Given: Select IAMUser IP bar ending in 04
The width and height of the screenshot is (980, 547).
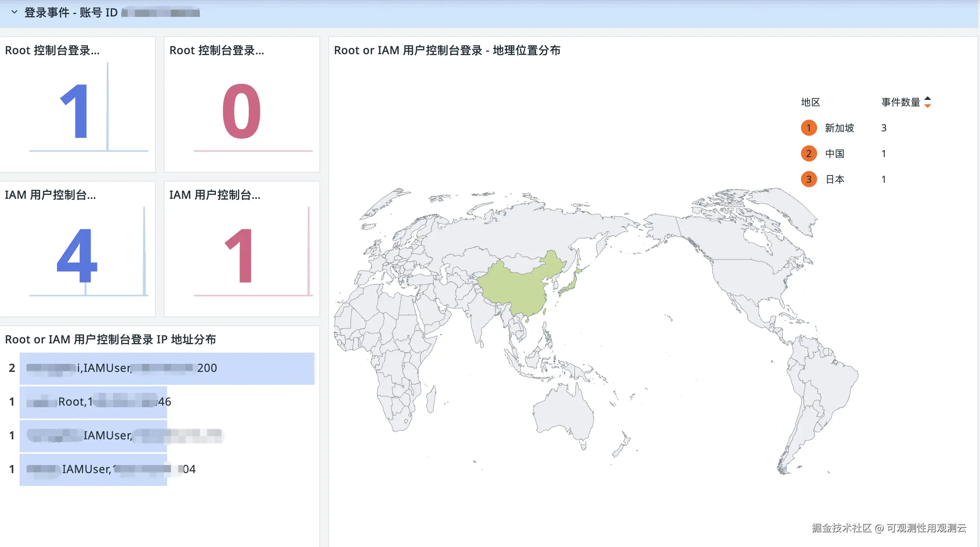Looking at the screenshot, I should tap(93, 469).
